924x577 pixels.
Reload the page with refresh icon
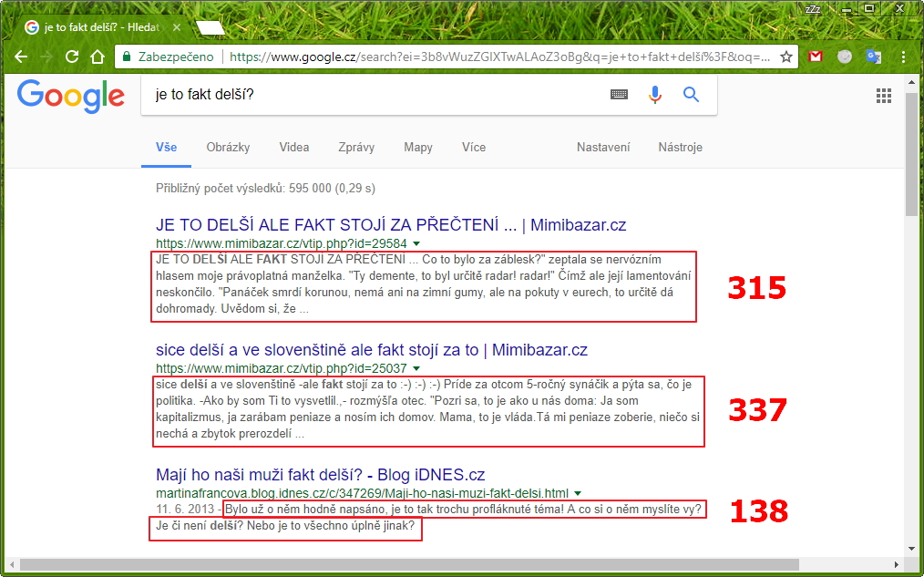point(72,57)
